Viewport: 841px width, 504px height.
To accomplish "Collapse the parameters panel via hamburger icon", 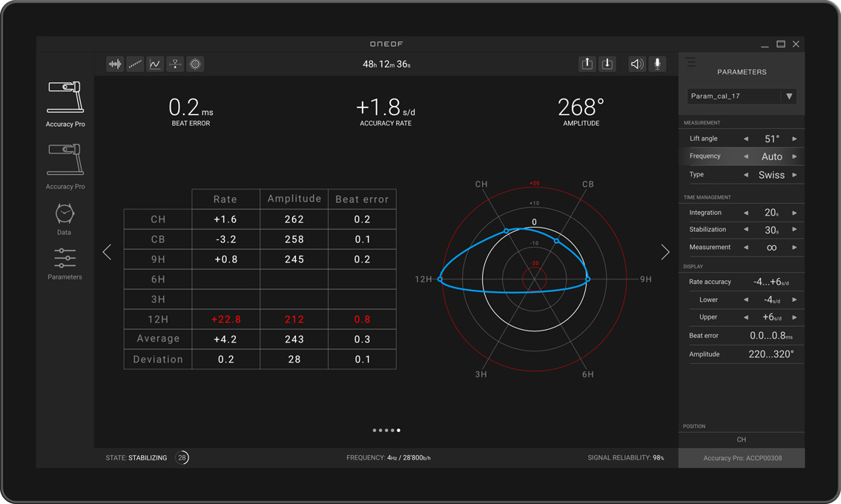I will [690, 63].
